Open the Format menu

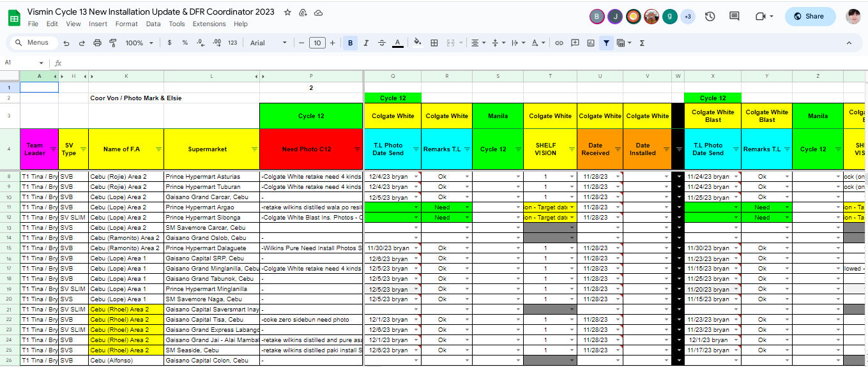pyautogui.click(x=126, y=24)
